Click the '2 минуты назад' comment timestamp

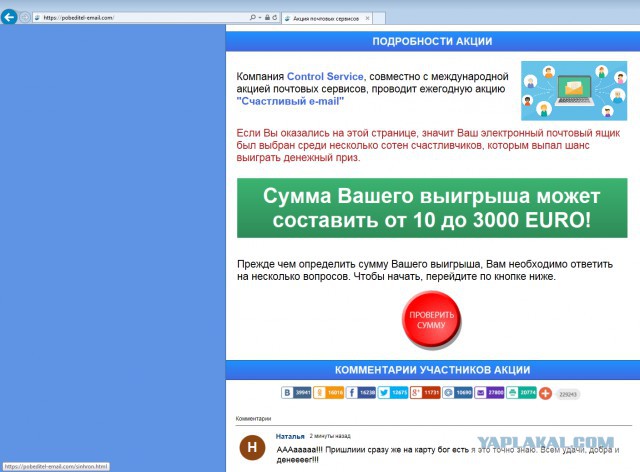click(x=330, y=436)
